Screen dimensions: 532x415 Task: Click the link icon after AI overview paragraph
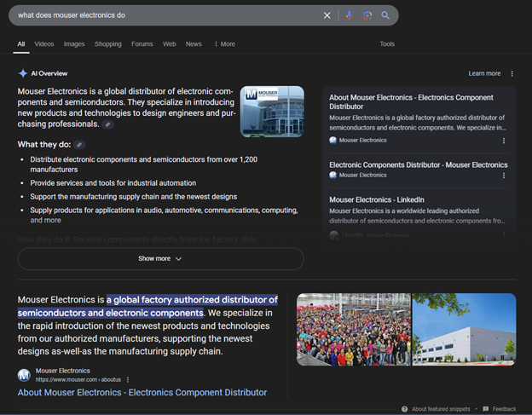pyautogui.click(x=107, y=124)
